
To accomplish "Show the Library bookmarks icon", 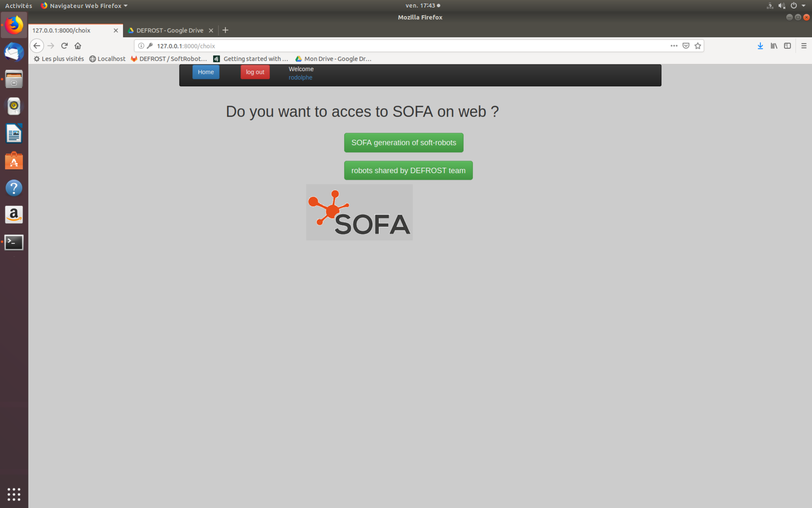I will point(774,46).
